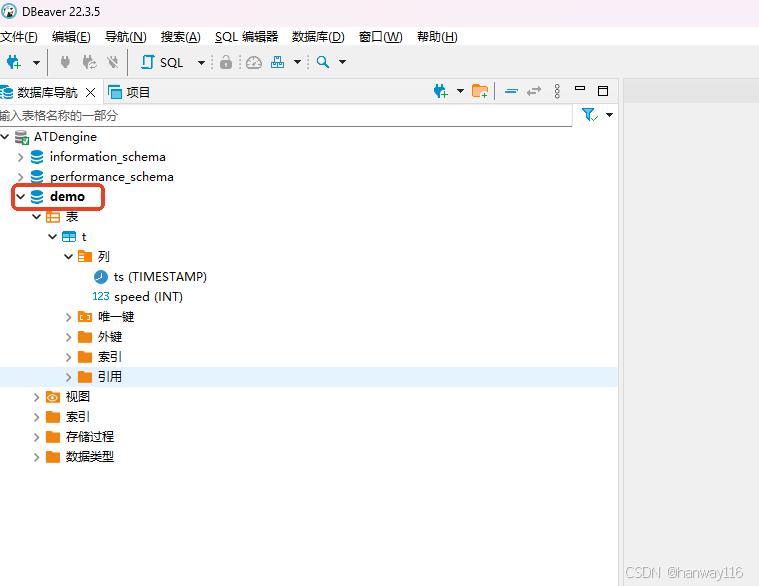
Task: Click the collapse all icon in navigator
Action: click(511, 91)
